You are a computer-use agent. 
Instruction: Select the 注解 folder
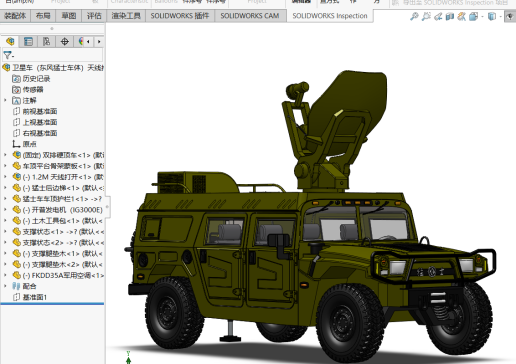pyautogui.click(x=24, y=100)
